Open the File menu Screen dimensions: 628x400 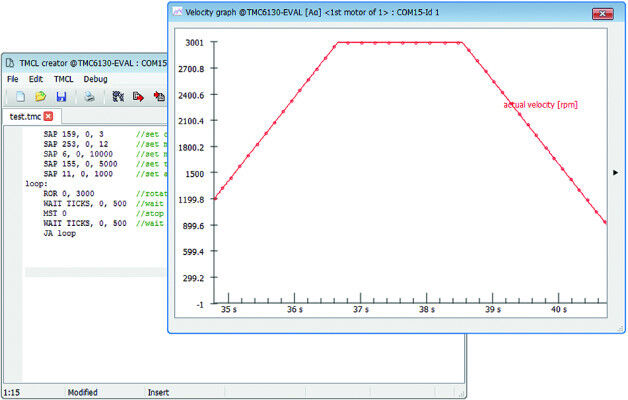pos(12,79)
